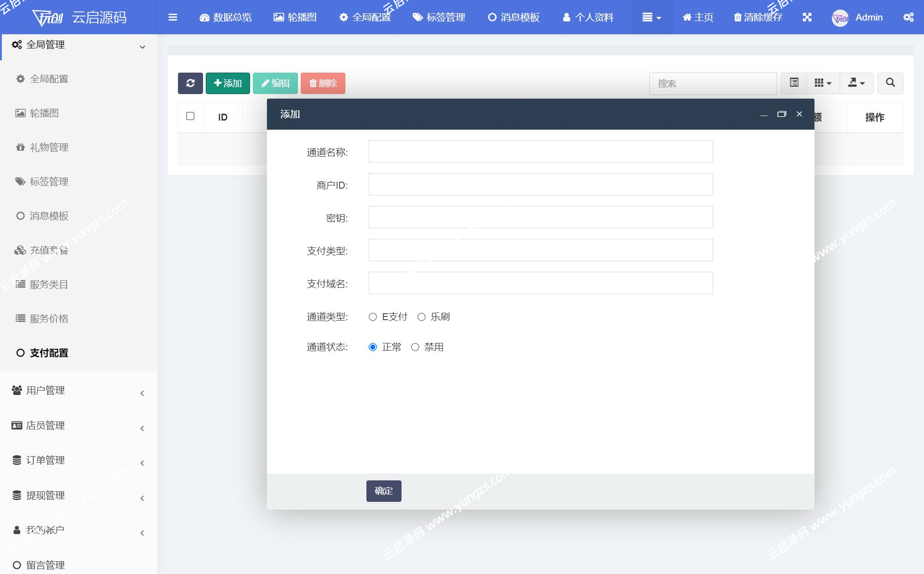
Task: Open 数据总览 in the top navigation
Action: point(226,17)
